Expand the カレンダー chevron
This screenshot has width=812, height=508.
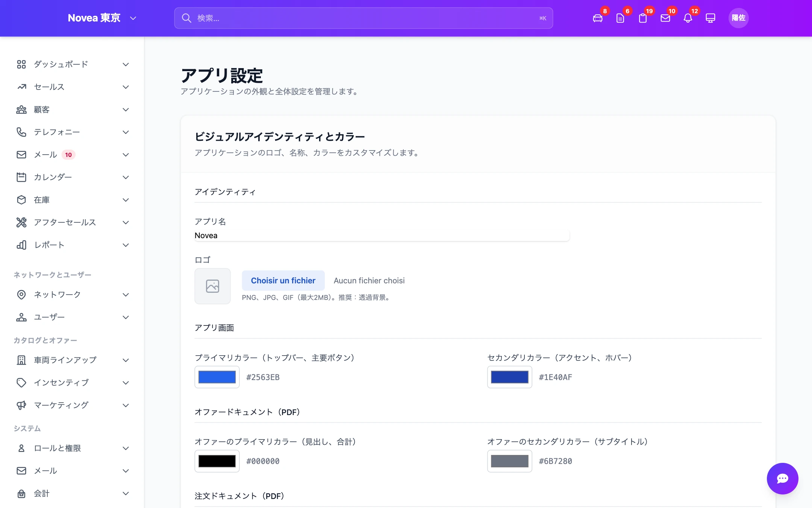pyautogui.click(x=126, y=177)
